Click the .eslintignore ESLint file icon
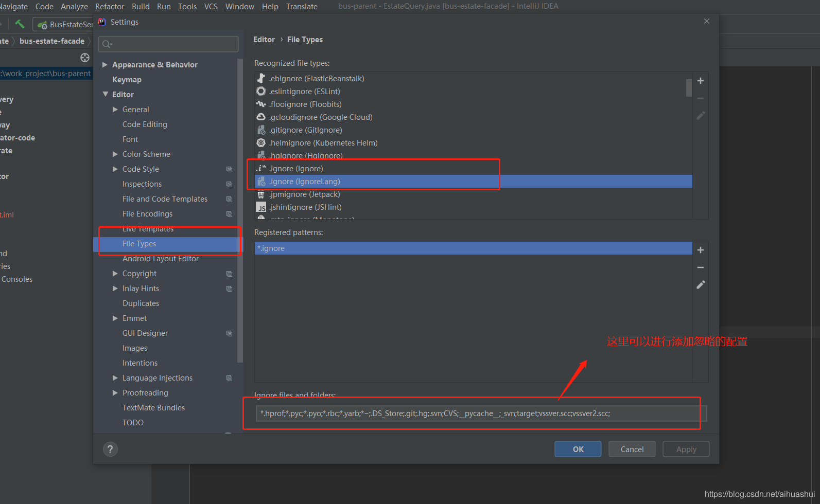 (261, 91)
